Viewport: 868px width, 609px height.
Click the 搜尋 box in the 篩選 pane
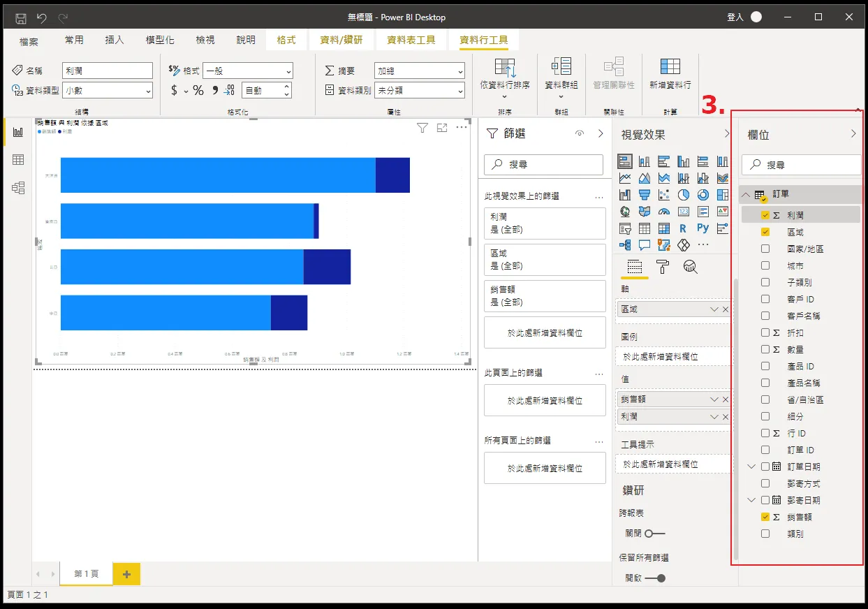[x=543, y=165]
